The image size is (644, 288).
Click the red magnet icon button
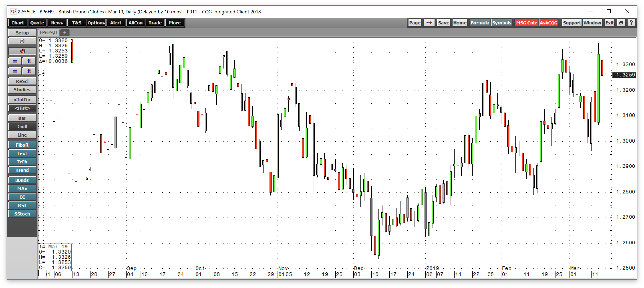[x=22, y=51]
